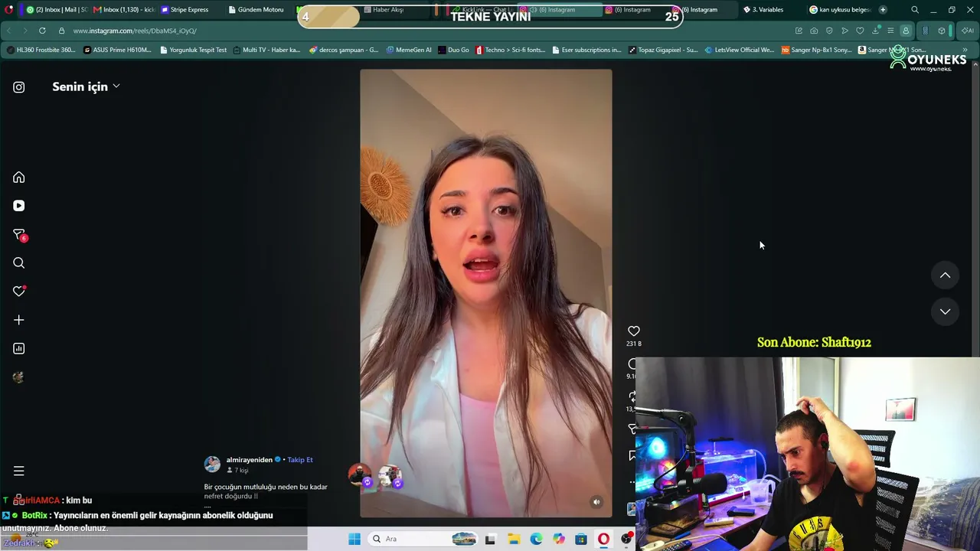Open the Duo Go bookmark
This screenshot has width=980, height=551.
(454, 50)
